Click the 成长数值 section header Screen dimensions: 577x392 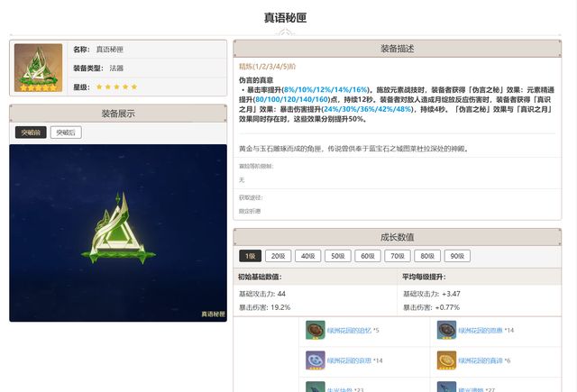[x=398, y=237]
